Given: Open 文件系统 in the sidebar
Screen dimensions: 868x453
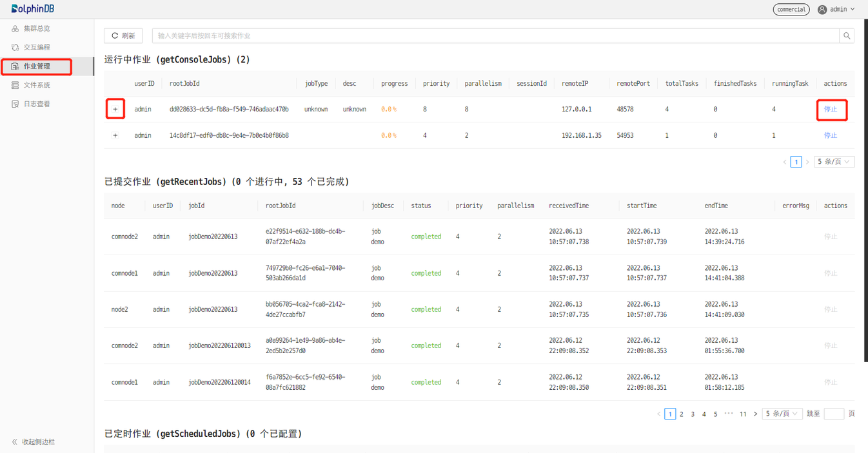Looking at the screenshot, I should click(x=37, y=85).
